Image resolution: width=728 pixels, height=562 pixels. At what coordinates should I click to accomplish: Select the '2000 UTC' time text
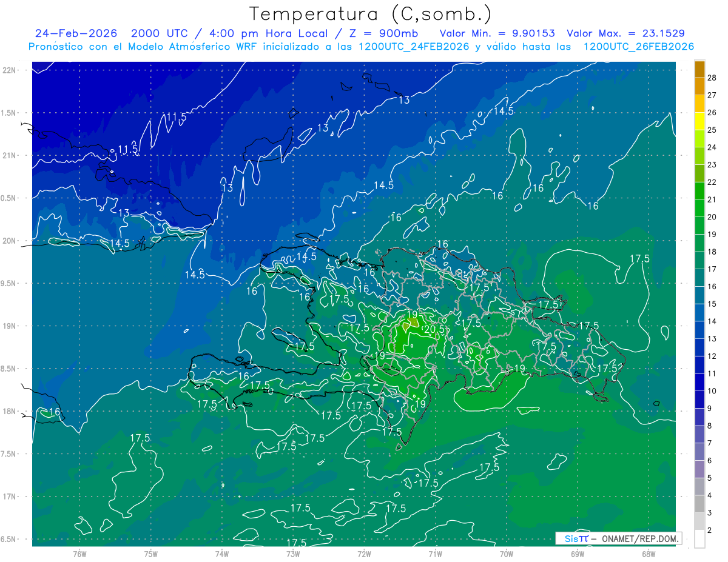tap(158, 33)
